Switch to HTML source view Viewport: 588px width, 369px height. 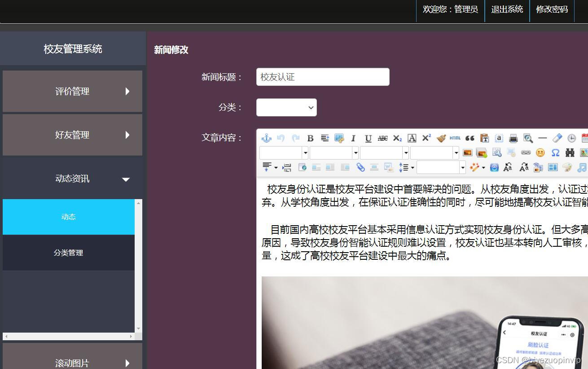(x=455, y=138)
